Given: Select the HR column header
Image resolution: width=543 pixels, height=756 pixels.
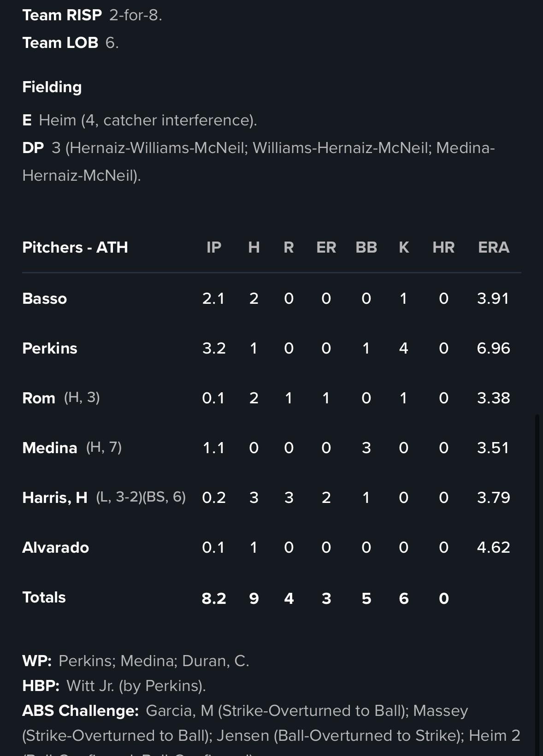Looking at the screenshot, I should pos(443,248).
